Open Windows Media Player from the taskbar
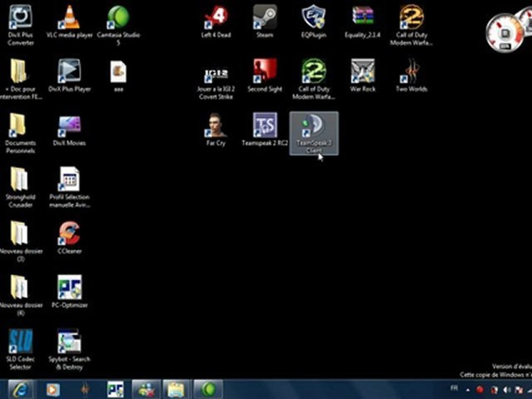532x399 pixels. tap(53, 390)
